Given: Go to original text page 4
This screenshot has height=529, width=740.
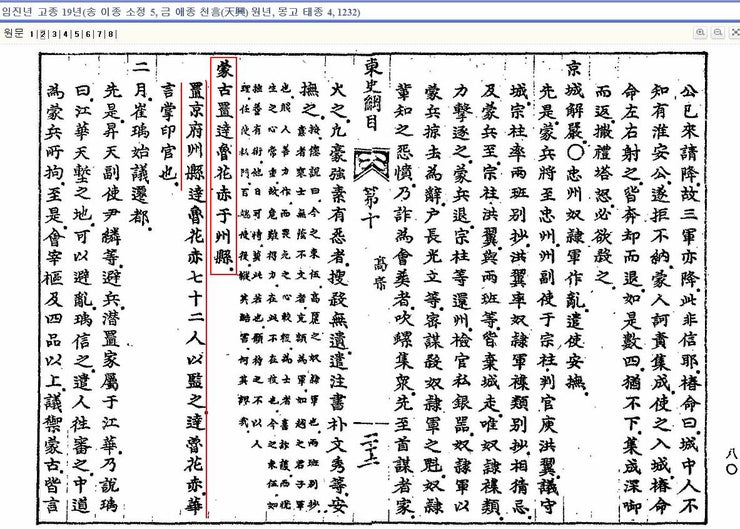Looking at the screenshot, I should [65, 34].
